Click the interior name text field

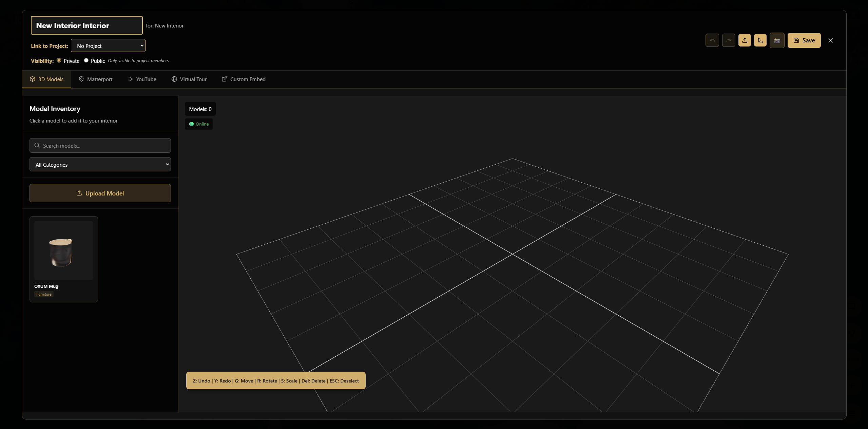click(86, 25)
